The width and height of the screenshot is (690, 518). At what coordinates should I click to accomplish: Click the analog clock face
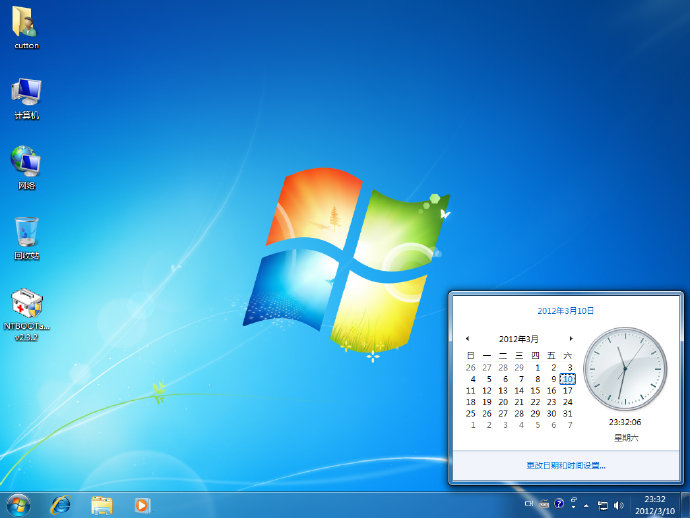(625, 369)
